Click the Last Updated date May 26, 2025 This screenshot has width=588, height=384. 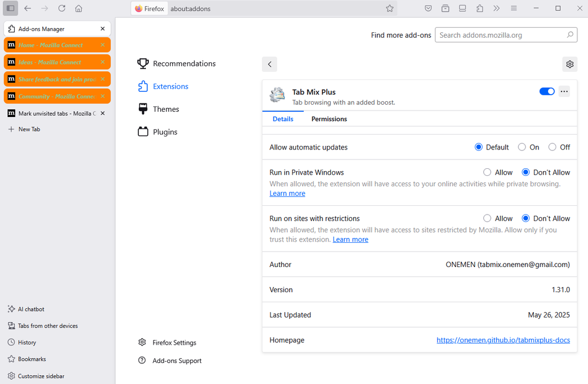(549, 315)
